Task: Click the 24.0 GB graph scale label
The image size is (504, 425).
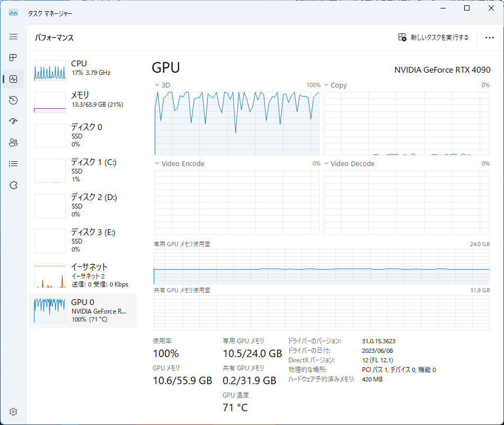Action: click(x=480, y=244)
